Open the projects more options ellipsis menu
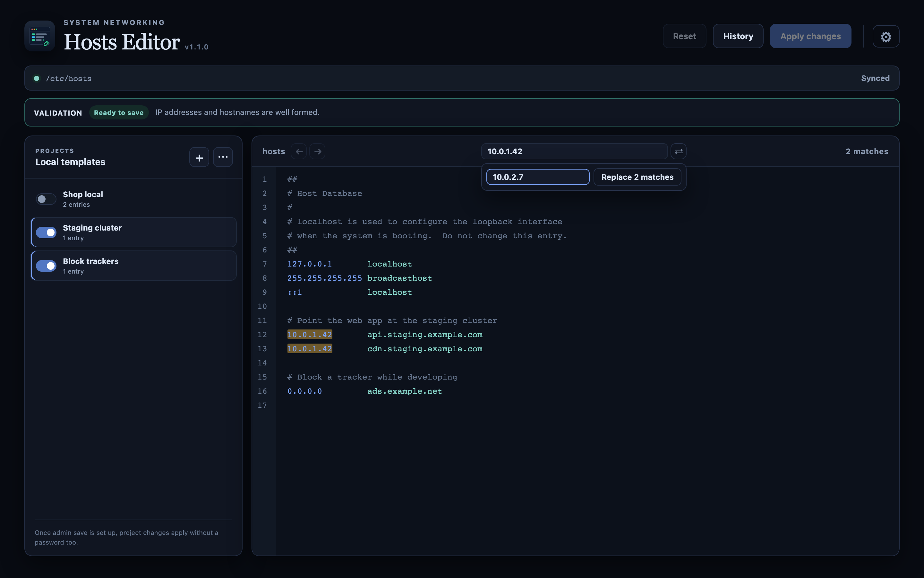 tap(223, 157)
